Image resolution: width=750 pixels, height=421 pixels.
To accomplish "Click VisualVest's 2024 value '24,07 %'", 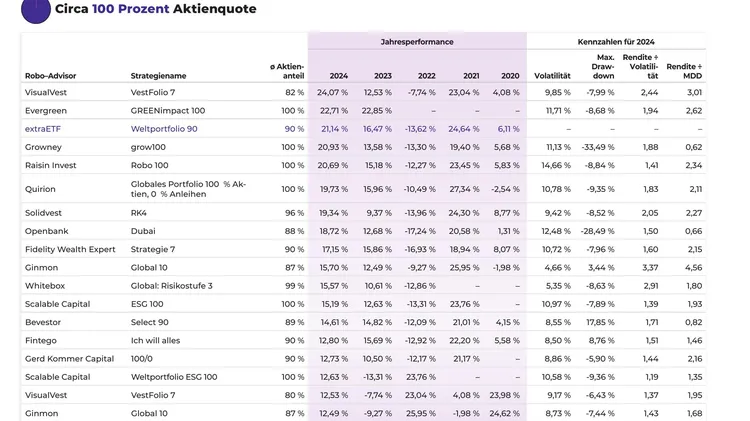I will tap(332, 92).
